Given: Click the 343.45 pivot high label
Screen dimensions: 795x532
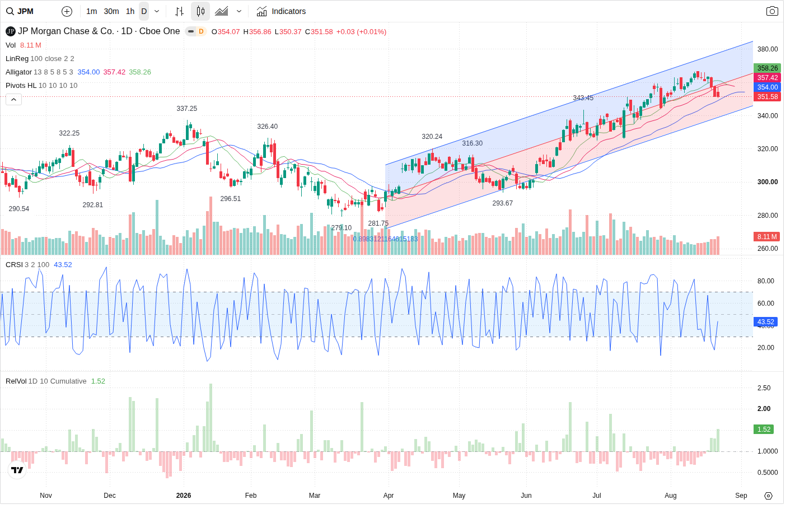Looking at the screenshot, I should click(583, 98).
